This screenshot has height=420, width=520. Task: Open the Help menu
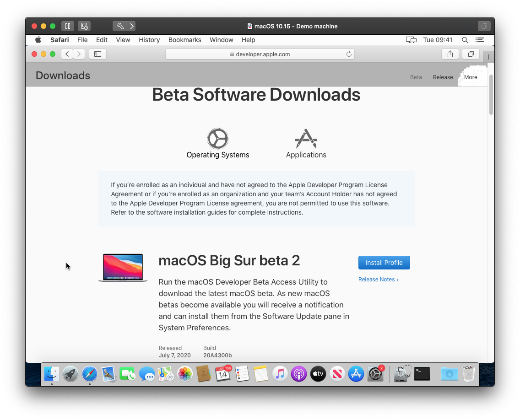coord(249,40)
